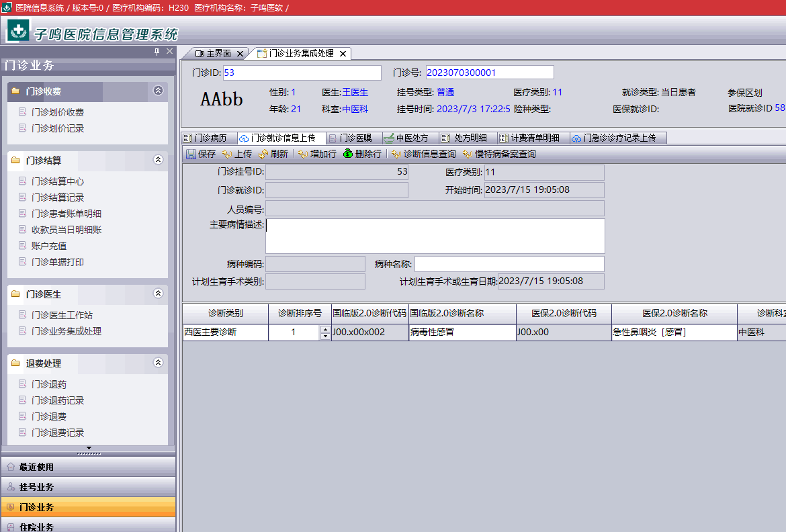Close the 门诊业务集成处理 tab
The width and height of the screenshot is (786, 532).
click(x=343, y=54)
